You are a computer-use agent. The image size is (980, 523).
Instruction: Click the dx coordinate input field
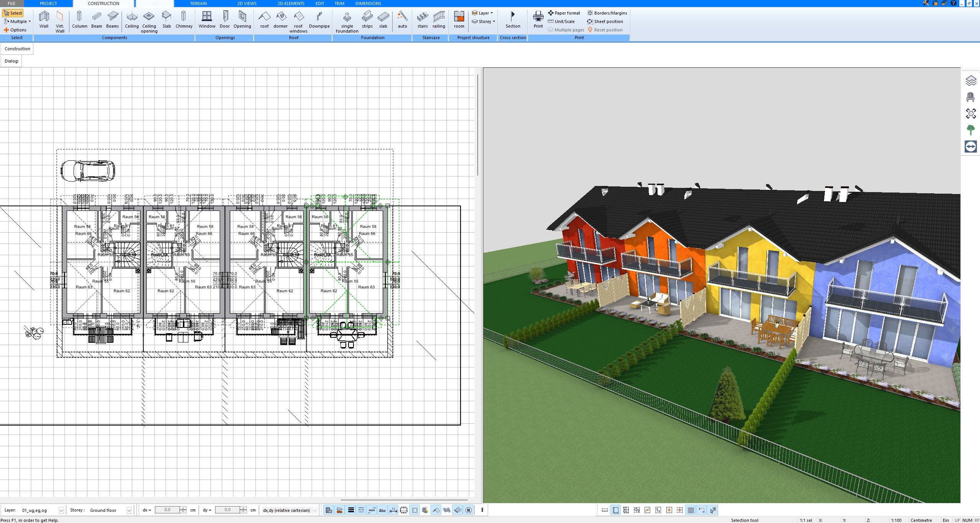click(168, 510)
